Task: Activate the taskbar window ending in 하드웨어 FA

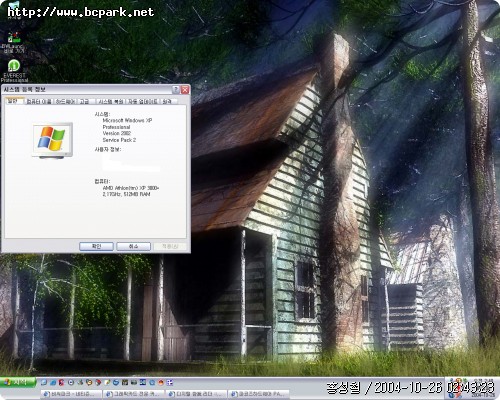Action: (259, 394)
